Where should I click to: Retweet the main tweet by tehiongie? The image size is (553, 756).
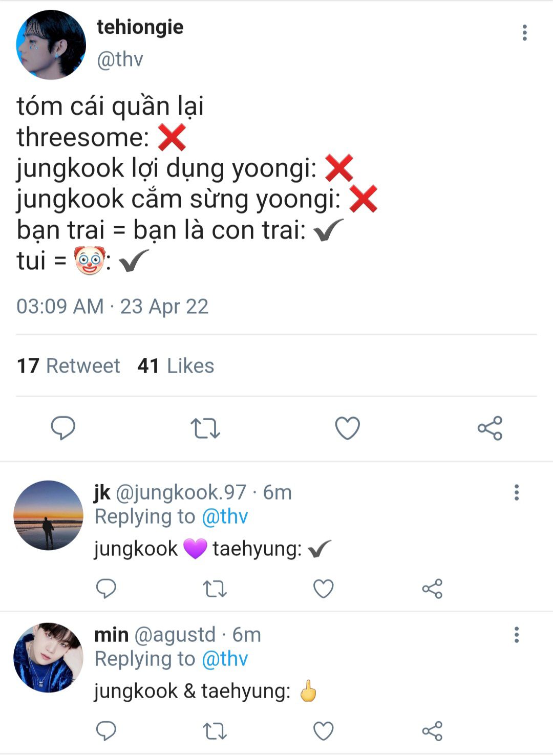coord(205,428)
